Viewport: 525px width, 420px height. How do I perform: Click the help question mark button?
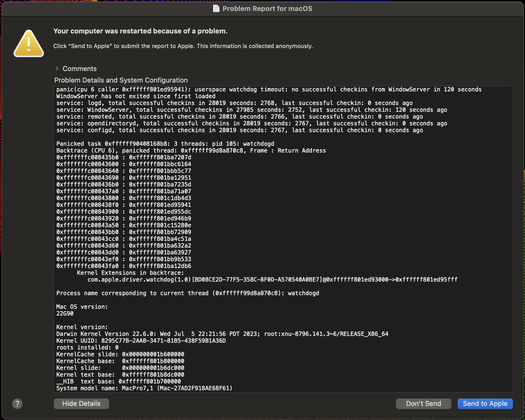coord(17,403)
